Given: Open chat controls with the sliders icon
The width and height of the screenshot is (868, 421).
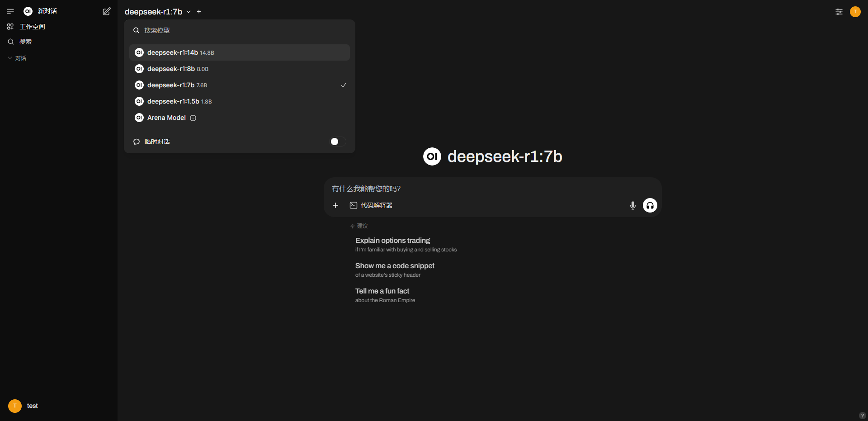Looking at the screenshot, I should coord(839,12).
